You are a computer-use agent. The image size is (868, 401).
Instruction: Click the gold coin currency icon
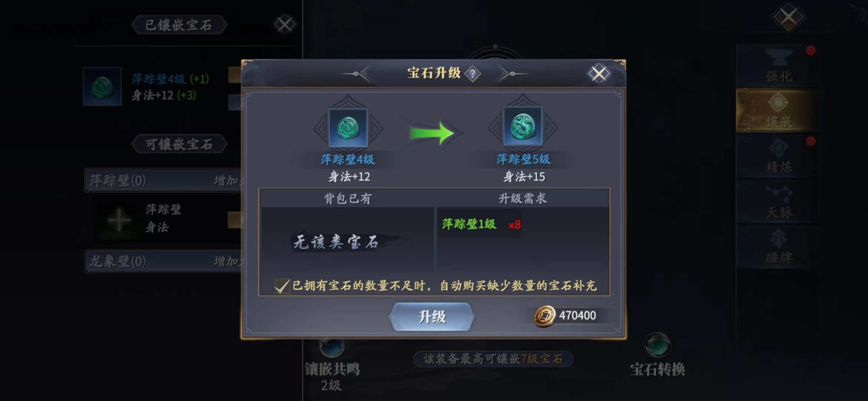[x=545, y=316]
